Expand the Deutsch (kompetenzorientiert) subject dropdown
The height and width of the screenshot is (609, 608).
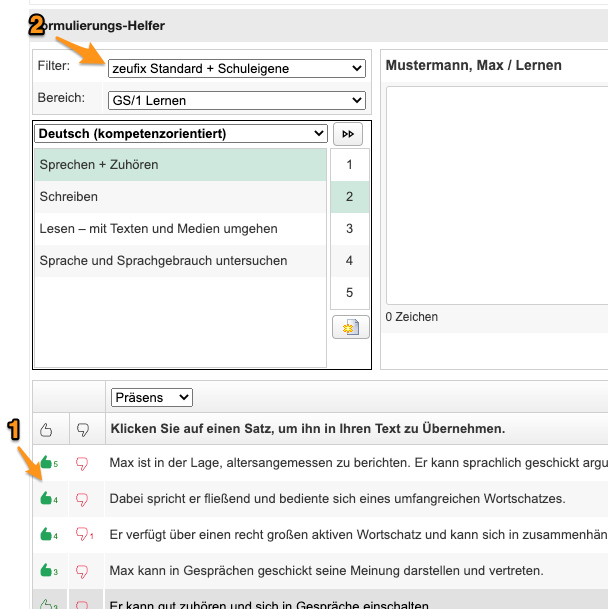pos(181,134)
